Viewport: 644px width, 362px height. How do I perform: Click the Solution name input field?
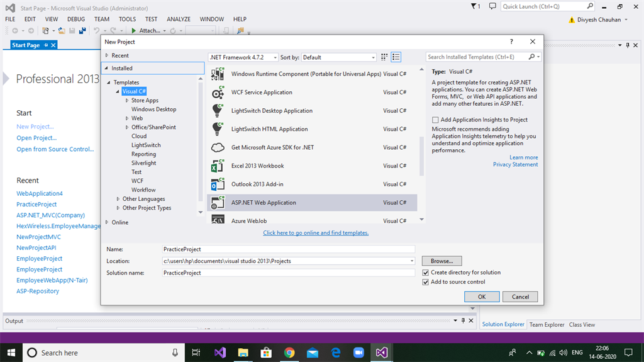point(289,273)
